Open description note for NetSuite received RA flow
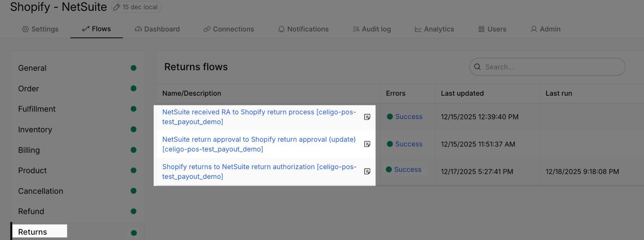644x240 pixels. click(367, 117)
